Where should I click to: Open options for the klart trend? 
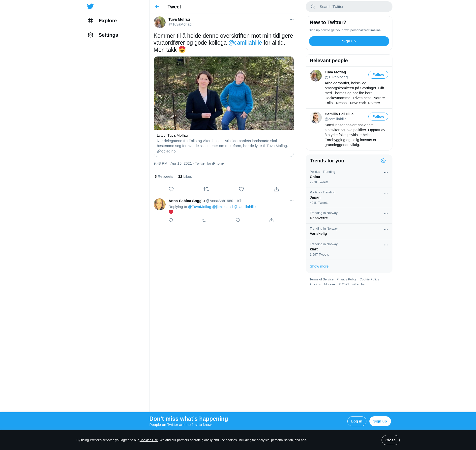point(386,245)
